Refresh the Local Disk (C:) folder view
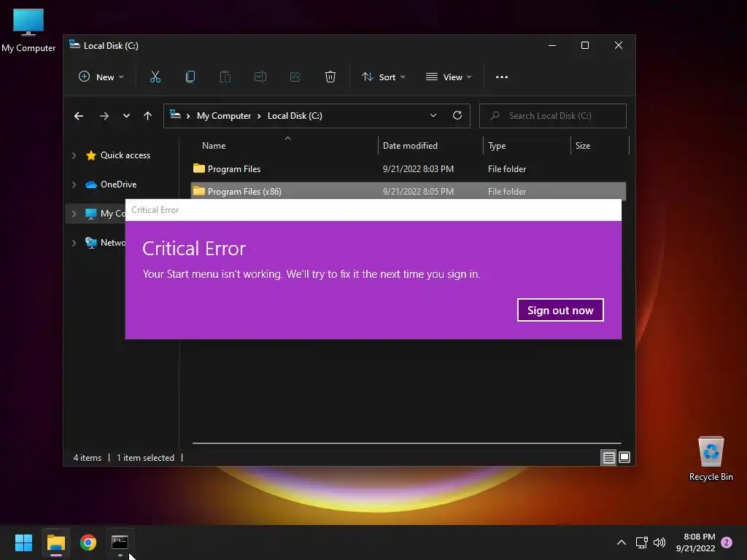747x560 pixels. click(457, 115)
